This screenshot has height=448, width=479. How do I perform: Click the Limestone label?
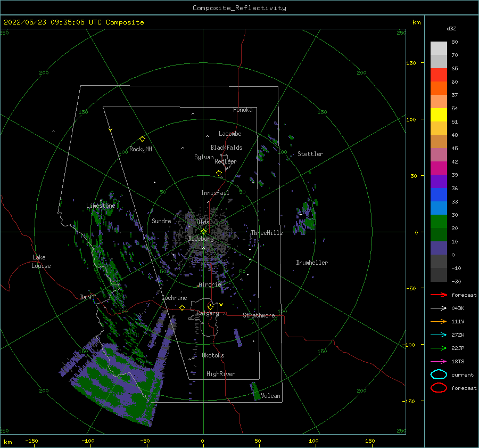101,206
